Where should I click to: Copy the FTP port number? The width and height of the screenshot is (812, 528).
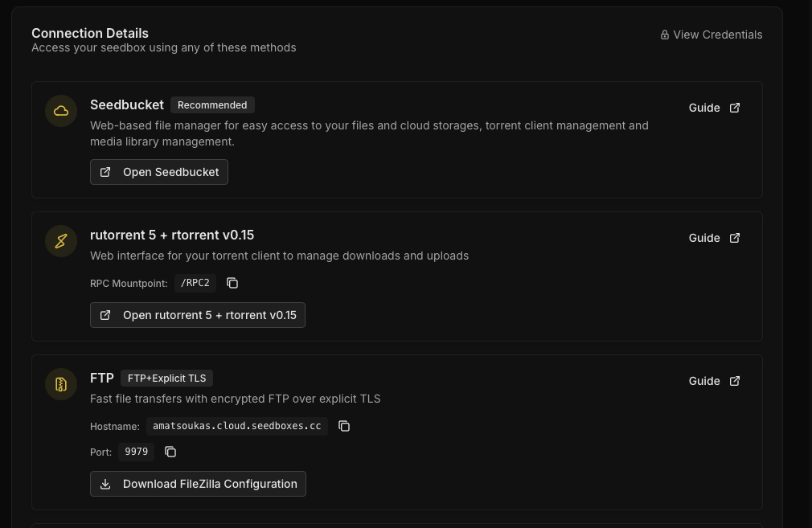[x=170, y=452]
